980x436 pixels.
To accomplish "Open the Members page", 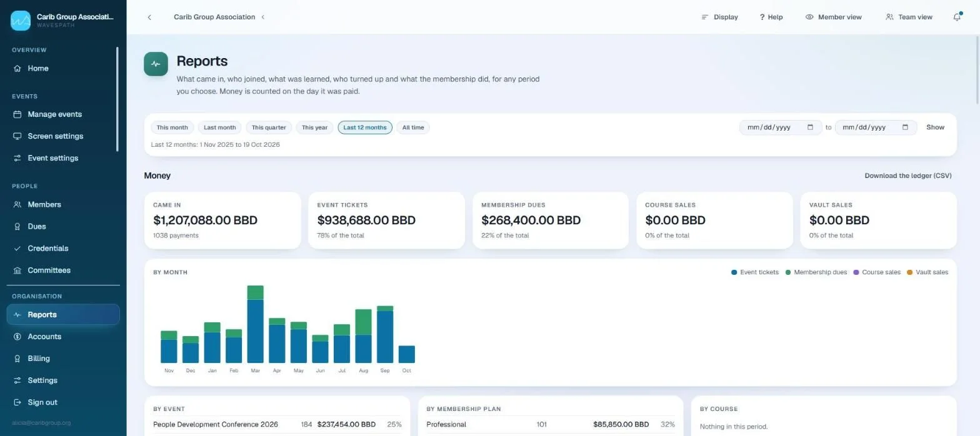I will 62,204.
